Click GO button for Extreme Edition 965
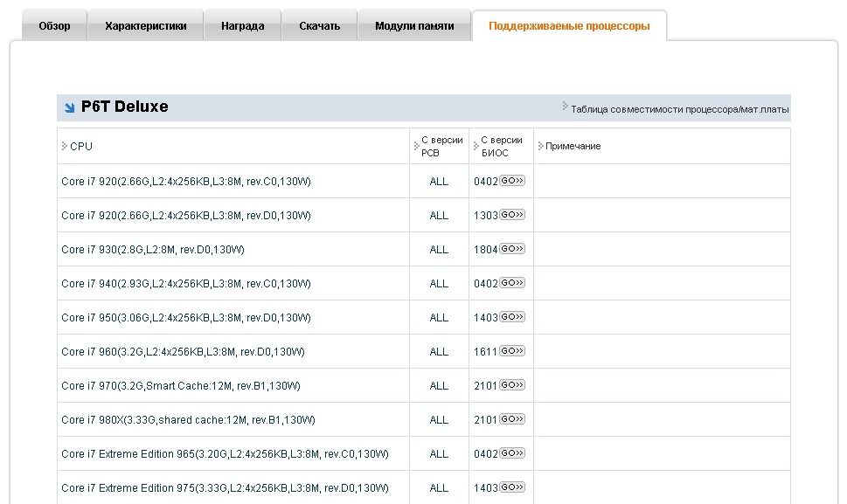The width and height of the screenshot is (847, 504). coord(512,452)
